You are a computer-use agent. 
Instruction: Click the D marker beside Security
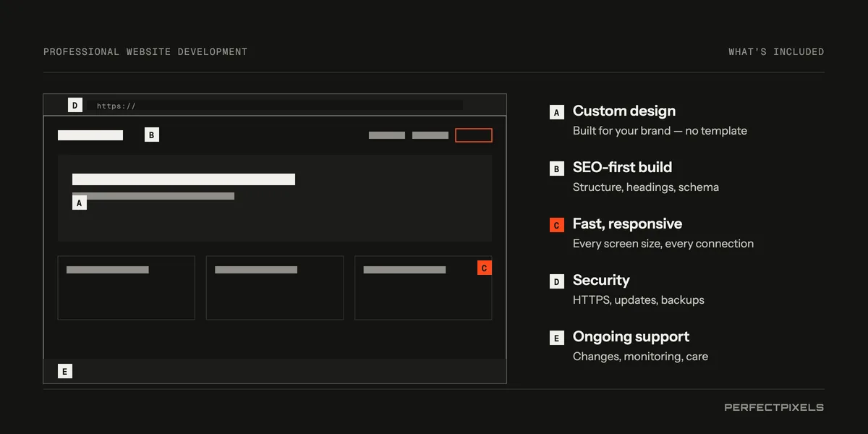tap(557, 281)
